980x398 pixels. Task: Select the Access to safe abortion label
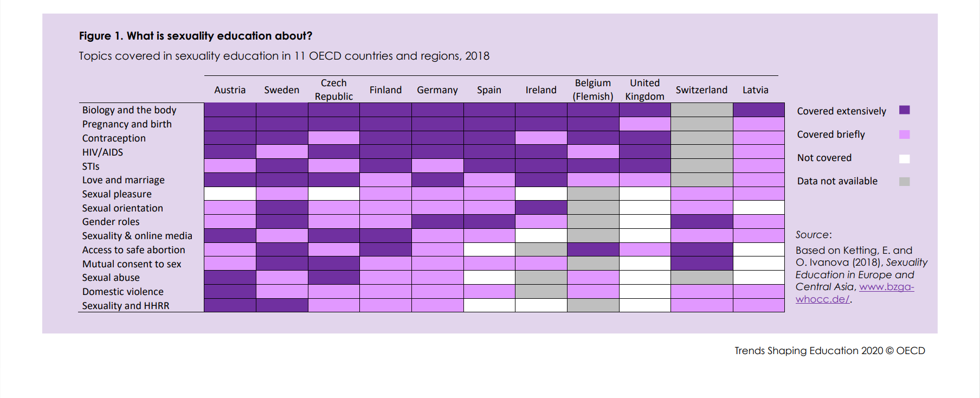click(133, 250)
